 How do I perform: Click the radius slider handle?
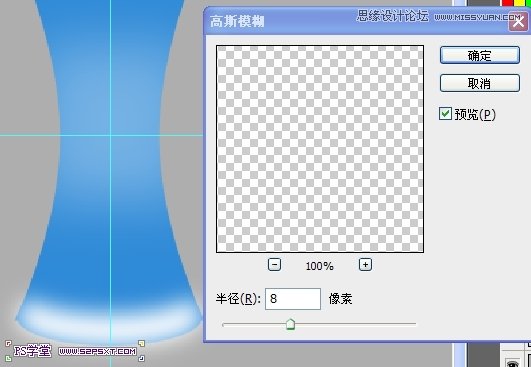tap(290, 324)
